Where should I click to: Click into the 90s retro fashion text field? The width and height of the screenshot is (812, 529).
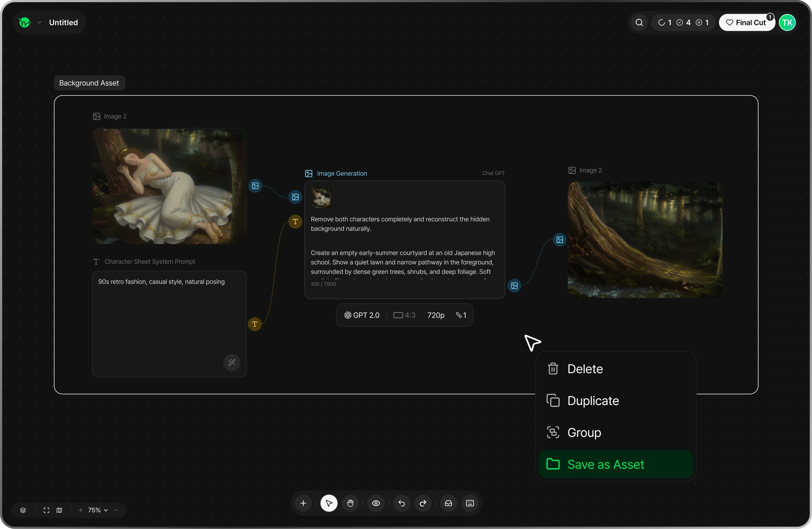[x=169, y=324]
